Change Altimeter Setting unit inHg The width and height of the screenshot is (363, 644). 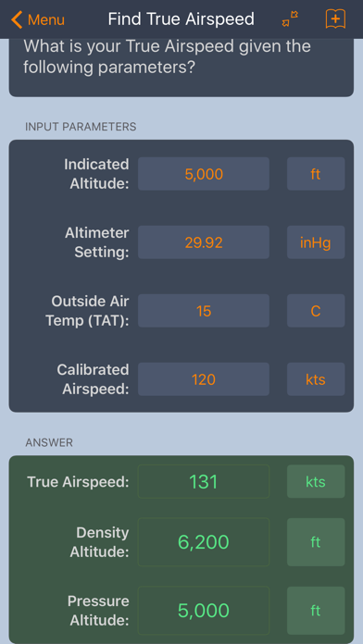click(316, 242)
